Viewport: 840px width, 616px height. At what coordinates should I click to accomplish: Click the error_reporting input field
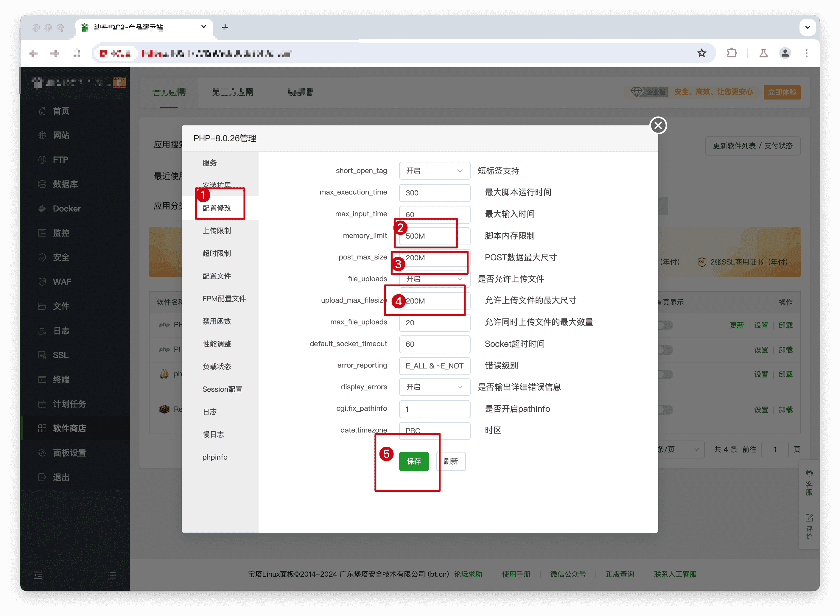click(434, 366)
